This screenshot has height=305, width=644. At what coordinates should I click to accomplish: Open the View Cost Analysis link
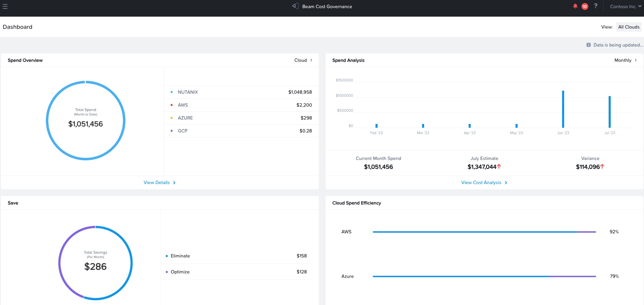tap(481, 182)
